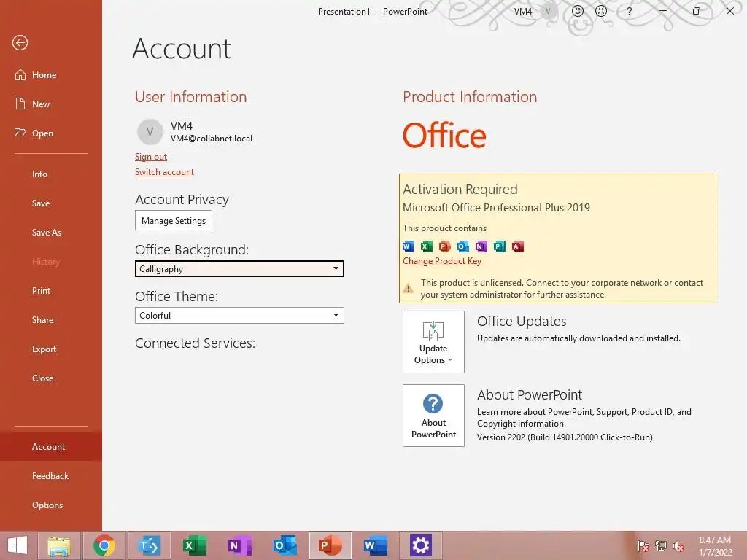Image resolution: width=747 pixels, height=560 pixels.
Task: Open the Info tab in the sidebar
Action: pyautogui.click(x=39, y=174)
